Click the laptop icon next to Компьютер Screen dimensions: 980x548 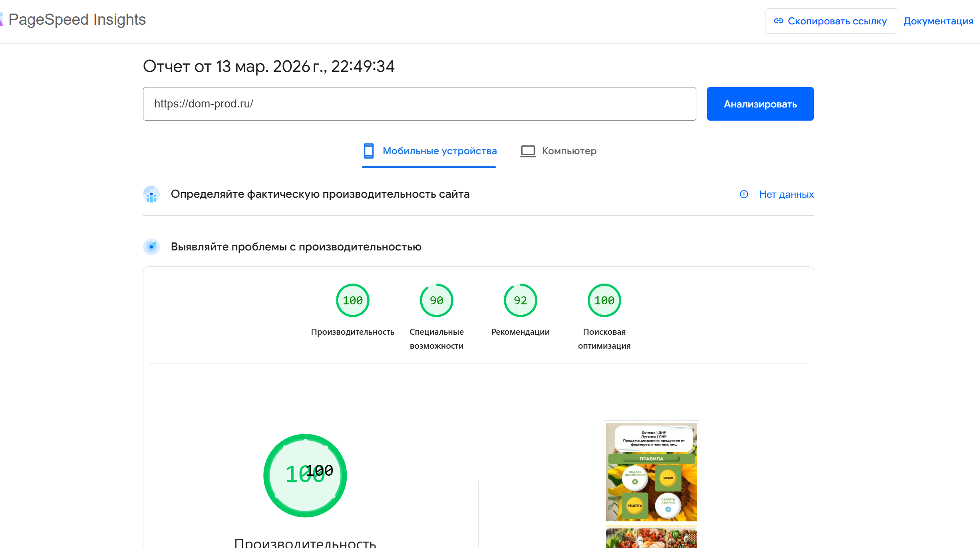pyautogui.click(x=528, y=151)
